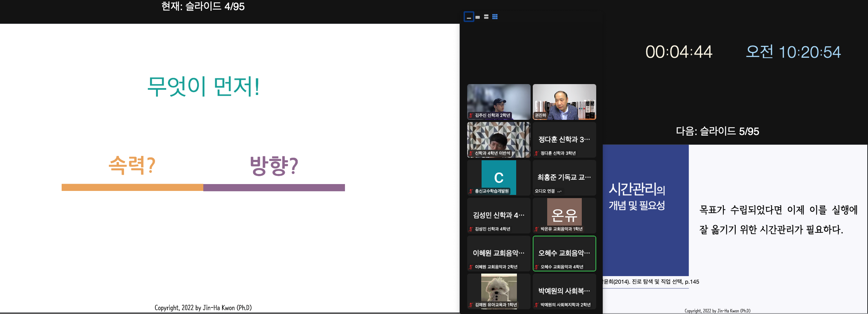
Task: Click muted mic icon on 이혜원 교회음악과 2학년
Action: (x=471, y=267)
